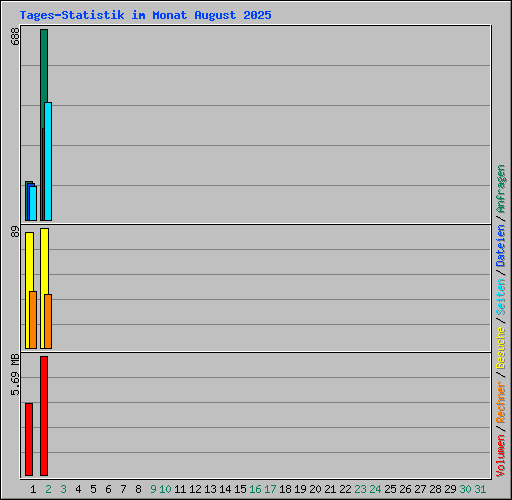Click the Anfragen legend label
512x500 pixels.
(x=501, y=189)
